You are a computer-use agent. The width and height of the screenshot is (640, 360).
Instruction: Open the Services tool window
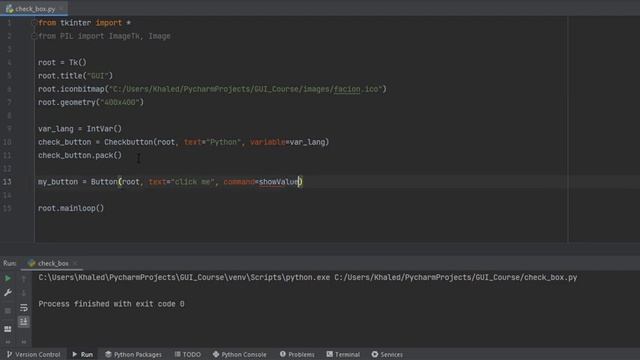(x=387, y=354)
